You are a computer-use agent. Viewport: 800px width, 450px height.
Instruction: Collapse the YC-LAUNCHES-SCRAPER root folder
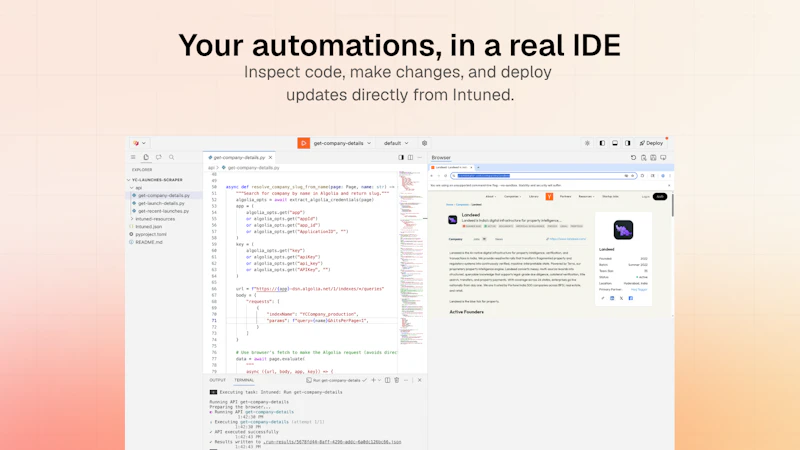coord(156,180)
